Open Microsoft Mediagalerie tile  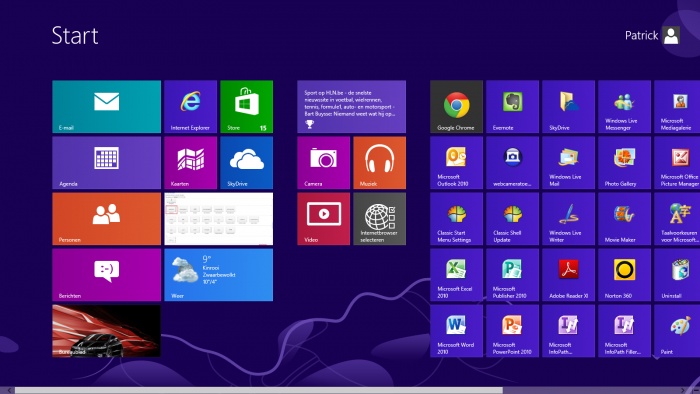pyautogui.click(x=677, y=107)
